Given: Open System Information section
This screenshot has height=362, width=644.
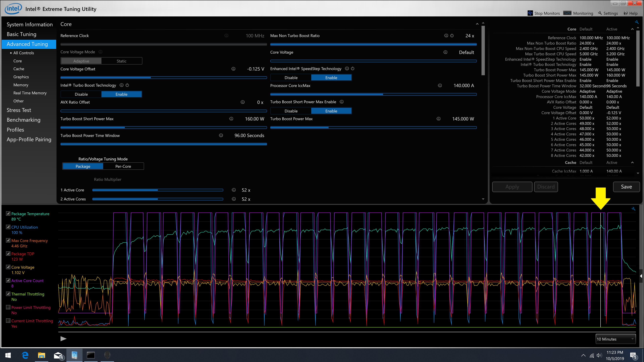Looking at the screenshot, I should (30, 24).
